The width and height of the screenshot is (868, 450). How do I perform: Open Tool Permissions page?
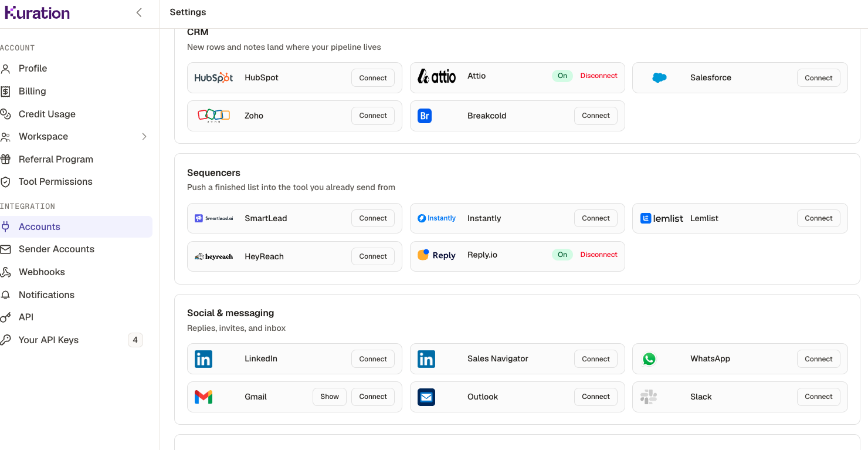tap(56, 182)
